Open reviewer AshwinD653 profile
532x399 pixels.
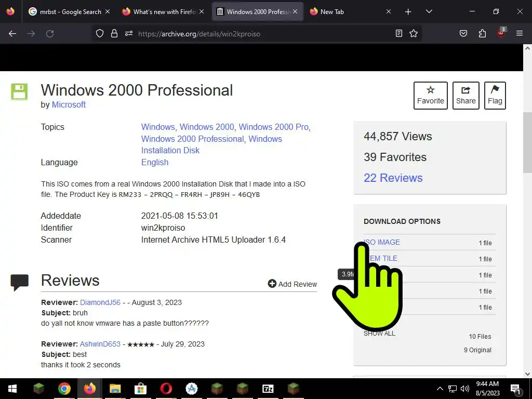tap(100, 344)
